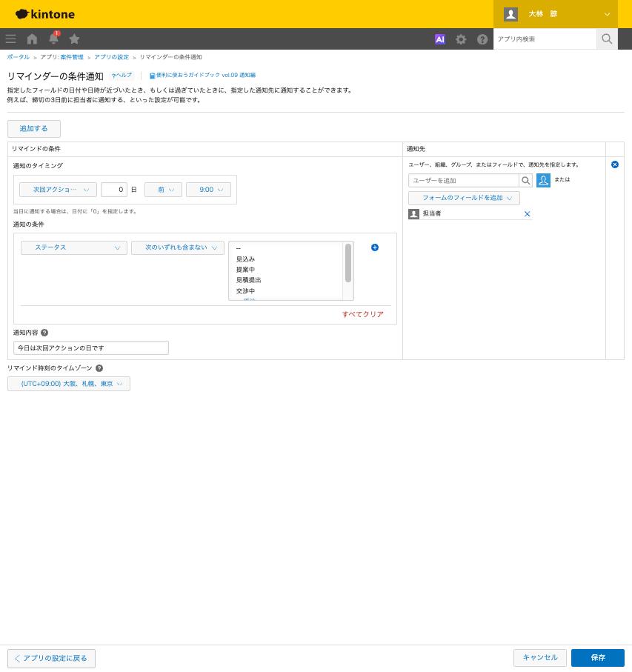The height and width of the screenshot is (672, 632).
Task: Open the AI assistant icon
Action: pos(439,39)
